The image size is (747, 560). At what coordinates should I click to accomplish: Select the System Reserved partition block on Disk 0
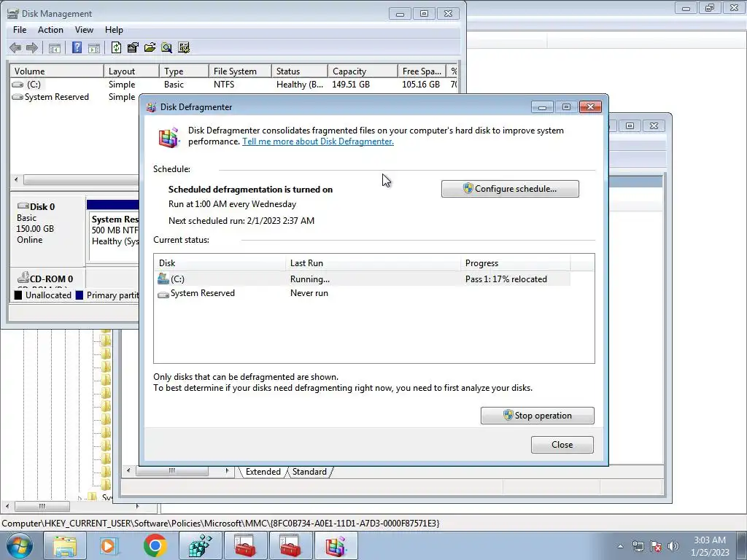pos(115,236)
